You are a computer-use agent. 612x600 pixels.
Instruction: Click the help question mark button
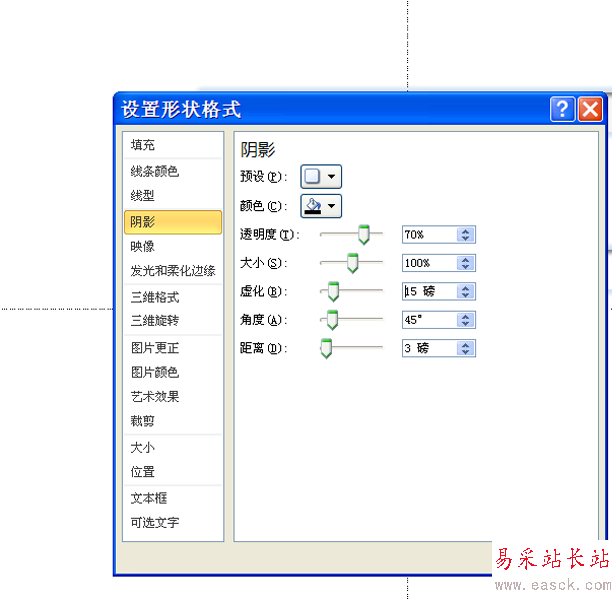click(562, 109)
